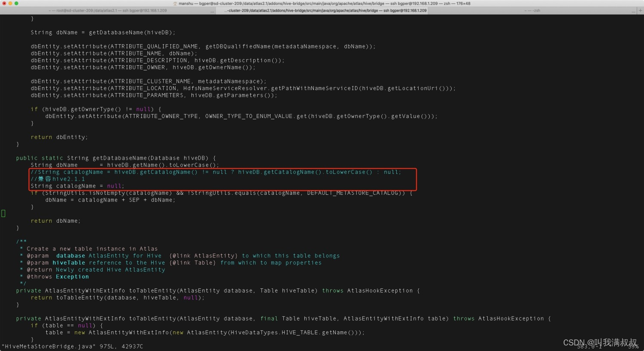Click line 'hiveDB.getName().toLowerCase();'

pyautogui.click(x=125, y=165)
